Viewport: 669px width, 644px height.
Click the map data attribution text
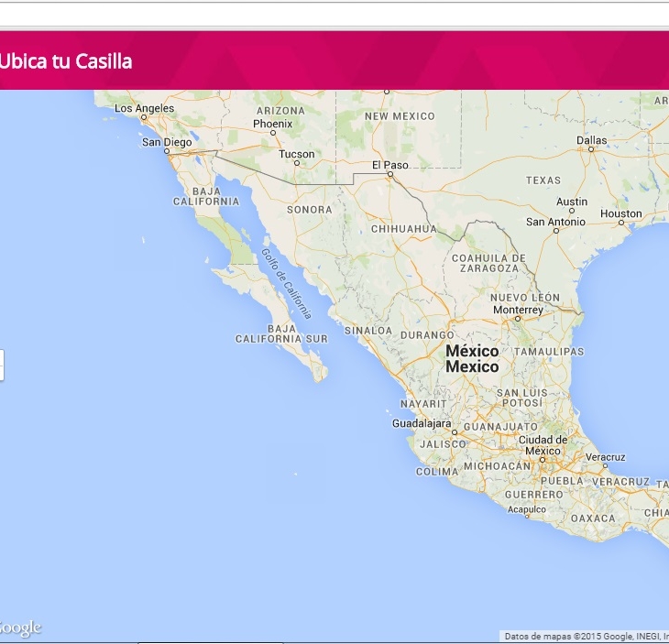(585, 636)
